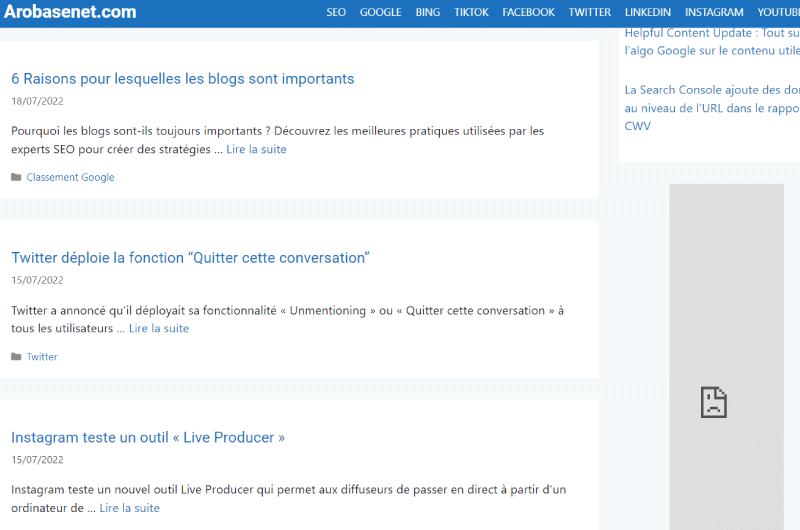Screen dimensions: 800x530
Task: Go to the BING menu section
Action: tap(428, 12)
